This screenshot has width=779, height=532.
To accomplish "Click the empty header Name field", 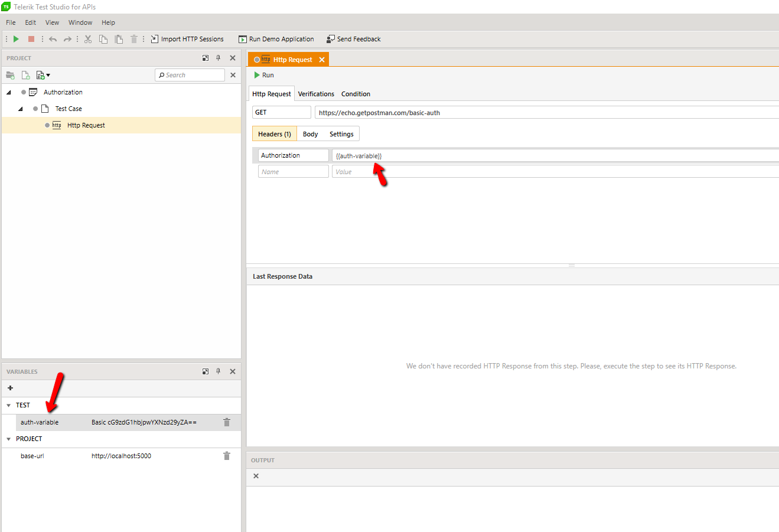I will coord(294,172).
